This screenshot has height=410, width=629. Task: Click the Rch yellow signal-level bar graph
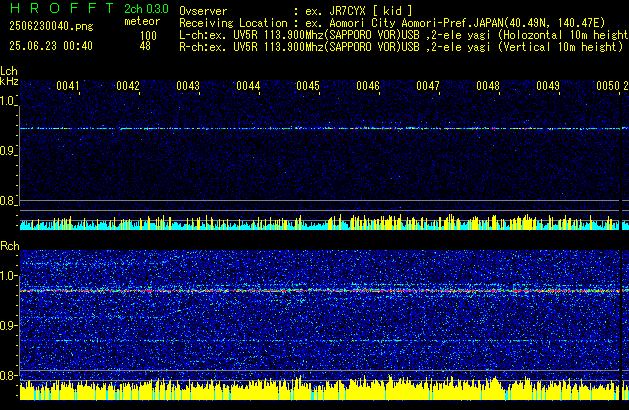(319, 388)
